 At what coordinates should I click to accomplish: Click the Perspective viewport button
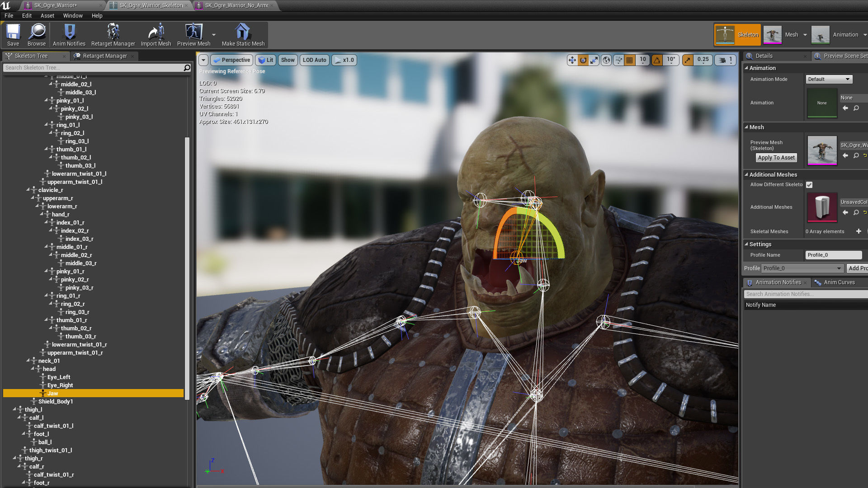pyautogui.click(x=231, y=60)
